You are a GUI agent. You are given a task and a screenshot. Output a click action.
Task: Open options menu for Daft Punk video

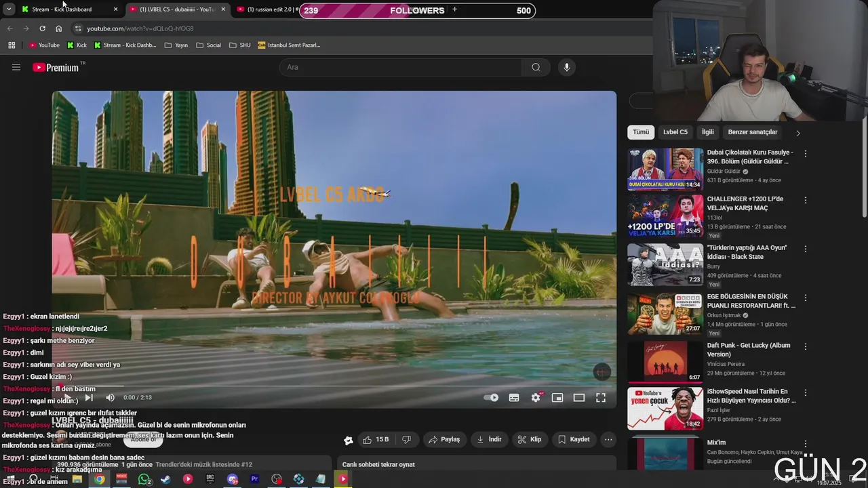click(x=806, y=346)
